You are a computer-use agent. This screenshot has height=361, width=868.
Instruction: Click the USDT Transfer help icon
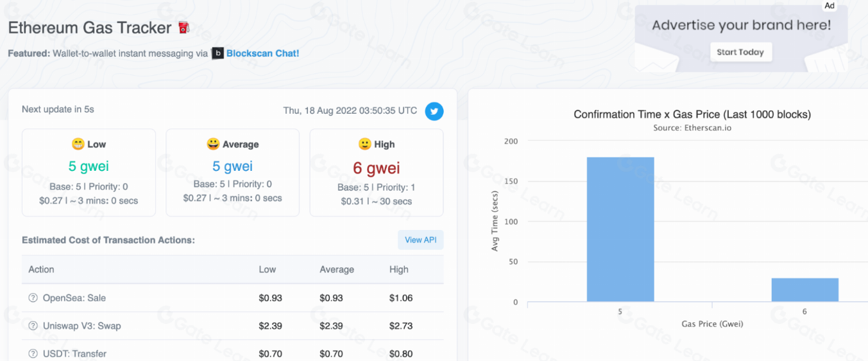coord(33,353)
